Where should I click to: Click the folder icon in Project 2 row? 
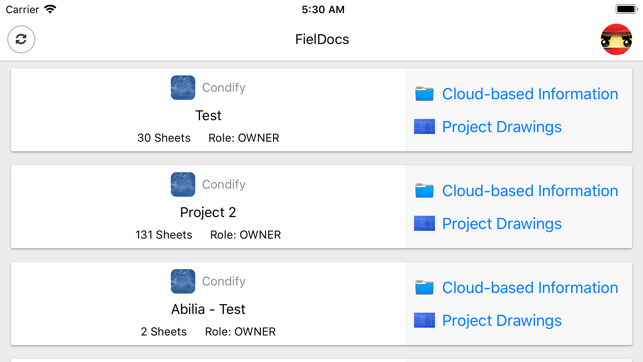pos(424,191)
